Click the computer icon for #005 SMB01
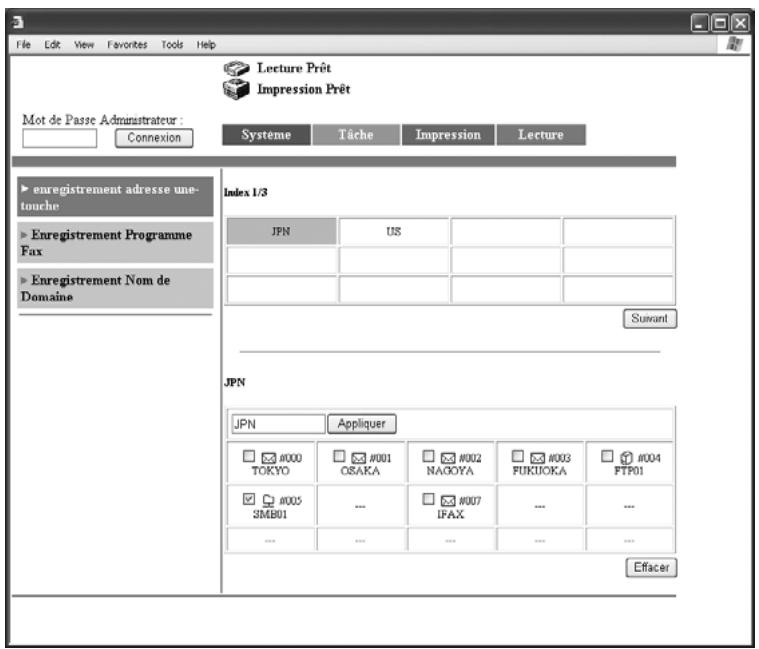 point(268,500)
